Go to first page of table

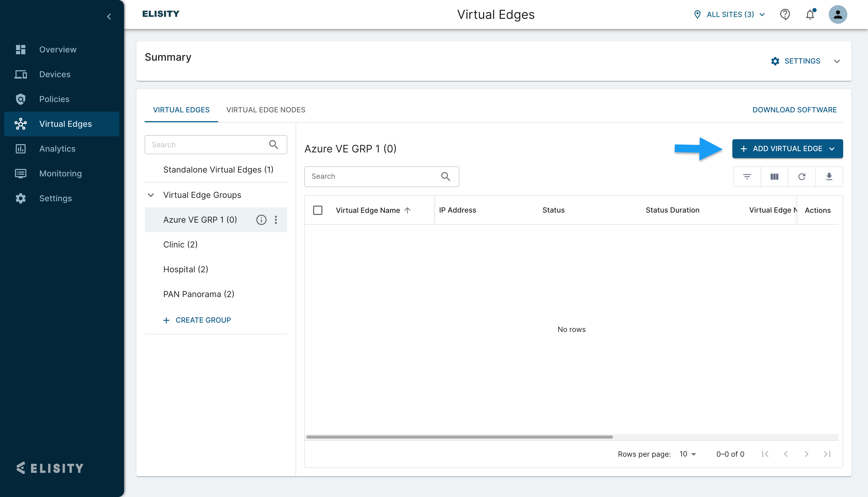click(x=765, y=454)
